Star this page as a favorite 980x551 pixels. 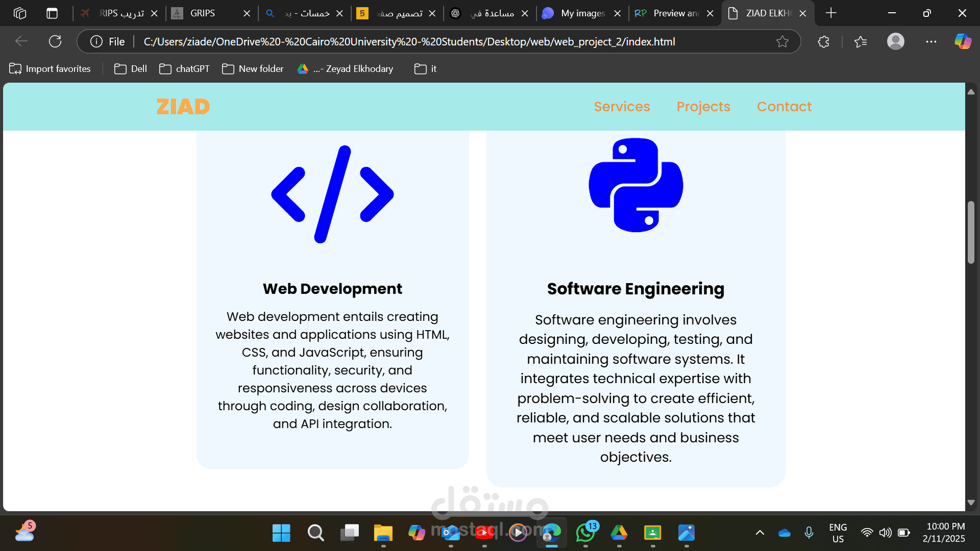782,42
